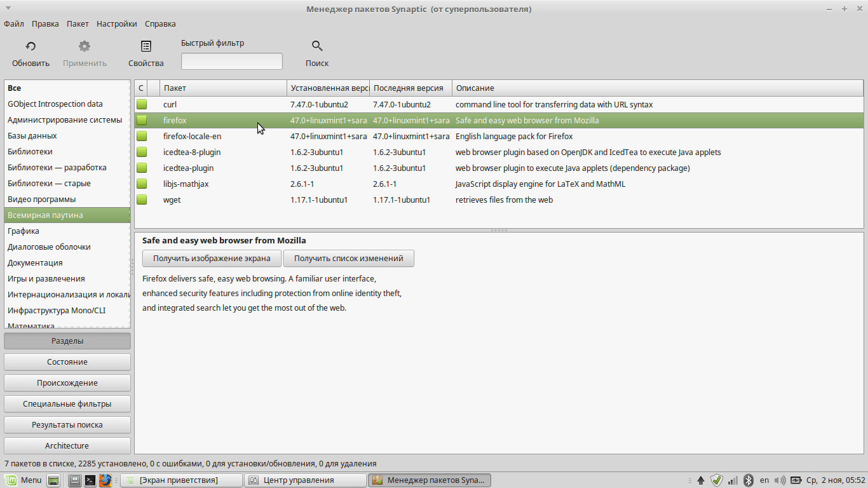The width and height of the screenshot is (868, 488).
Task: Click the Получить изображение экрана button
Action: click(x=212, y=258)
